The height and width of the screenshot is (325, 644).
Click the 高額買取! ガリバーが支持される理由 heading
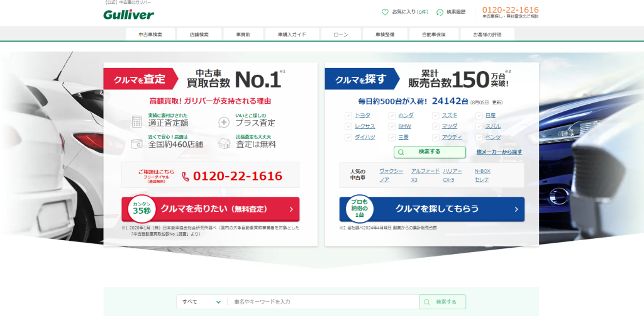pyautogui.click(x=210, y=101)
